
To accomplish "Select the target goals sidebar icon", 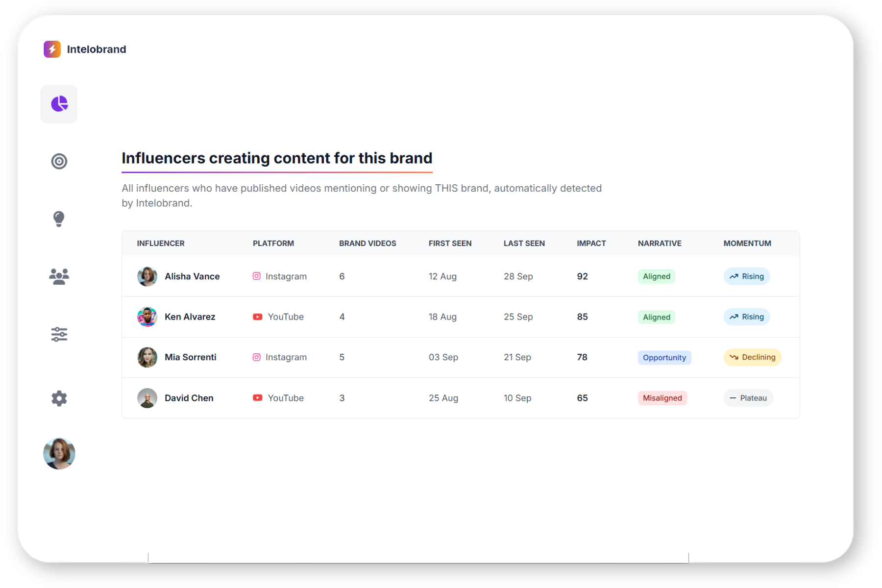I will click(59, 161).
